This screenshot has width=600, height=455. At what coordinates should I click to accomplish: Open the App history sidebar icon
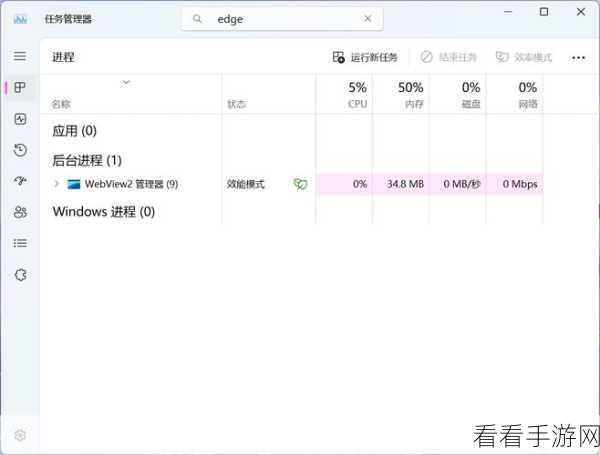[20, 150]
